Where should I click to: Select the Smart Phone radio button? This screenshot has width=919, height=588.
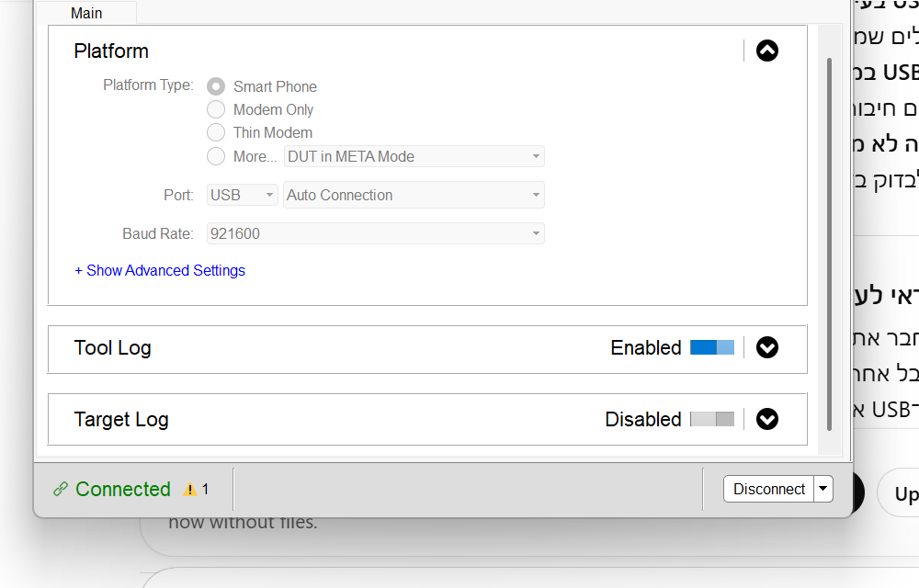pyautogui.click(x=216, y=86)
